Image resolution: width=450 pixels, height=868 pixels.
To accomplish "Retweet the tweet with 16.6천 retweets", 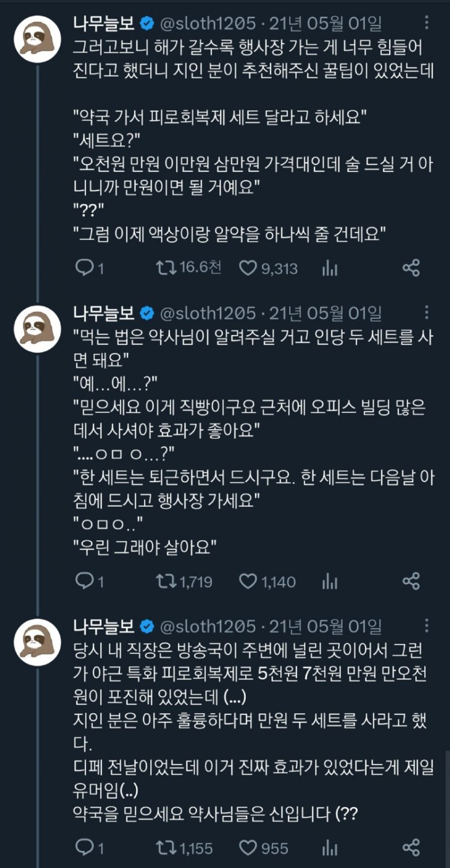I will click(x=166, y=268).
